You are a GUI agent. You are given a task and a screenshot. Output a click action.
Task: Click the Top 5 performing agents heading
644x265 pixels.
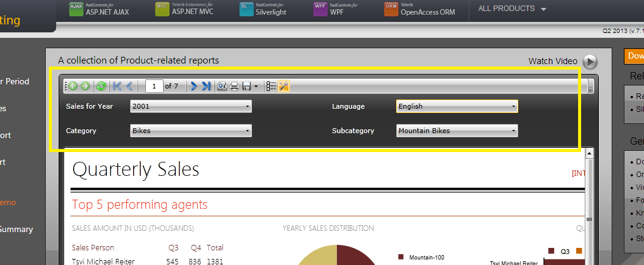pyautogui.click(x=140, y=205)
